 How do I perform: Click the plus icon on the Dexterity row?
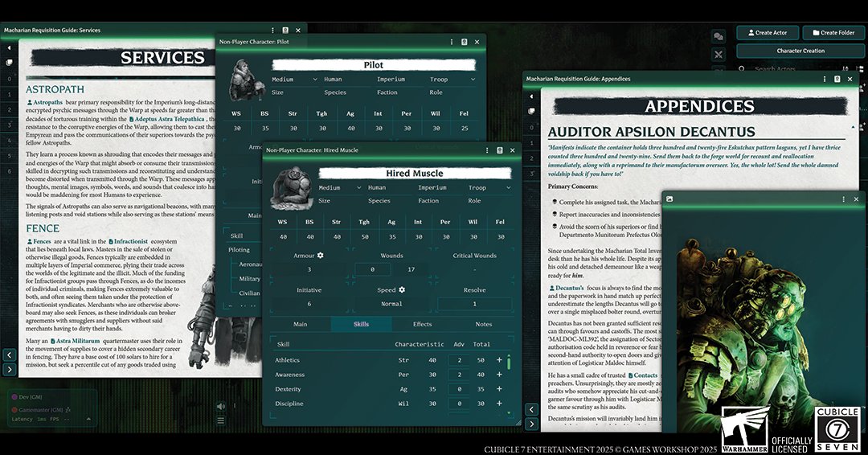499,388
